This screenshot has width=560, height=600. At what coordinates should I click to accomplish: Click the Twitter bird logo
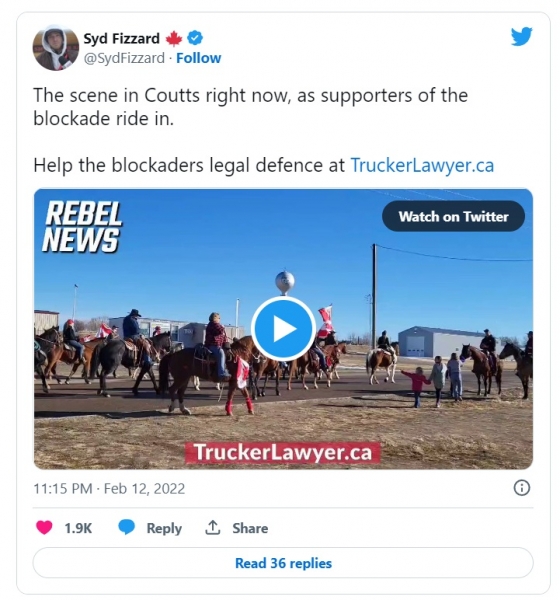click(521, 36)
